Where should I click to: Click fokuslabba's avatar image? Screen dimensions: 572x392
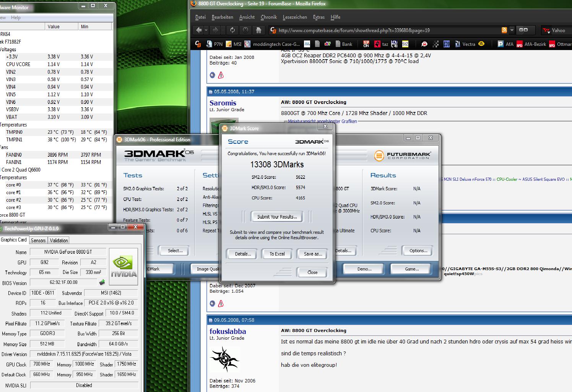click(x=225, y=360)
